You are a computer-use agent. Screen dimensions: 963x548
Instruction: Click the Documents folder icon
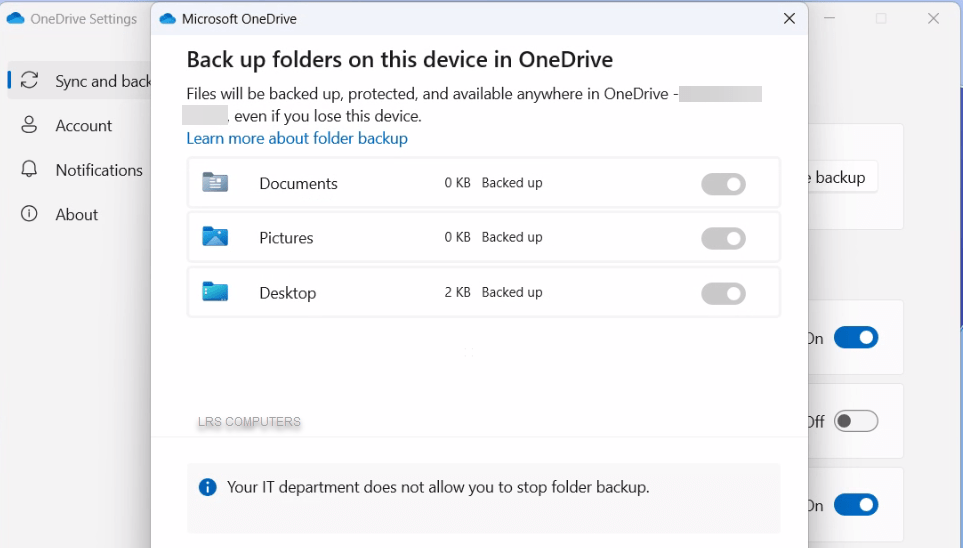coord(215,183)
